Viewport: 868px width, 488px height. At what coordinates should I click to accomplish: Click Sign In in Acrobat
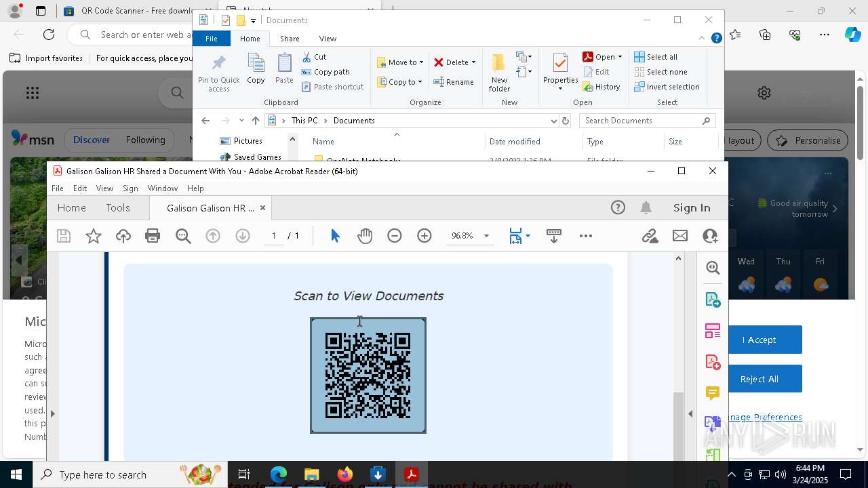[x=692, y=208]
